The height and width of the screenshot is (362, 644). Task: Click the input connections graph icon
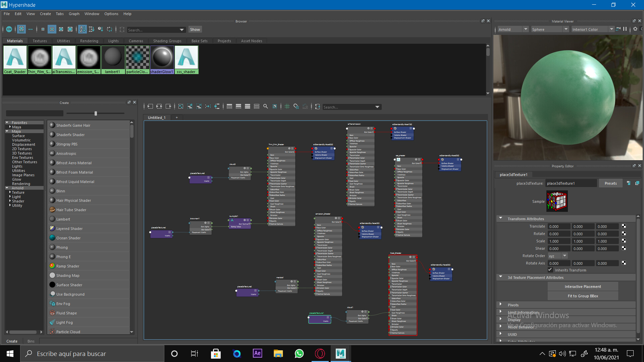(x=150, y=107)
